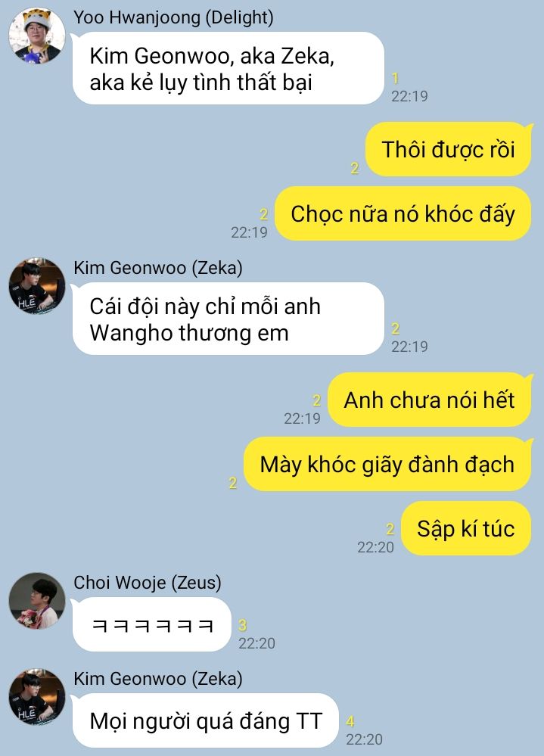Image resolution: width=544 pixels, height=756 pixels.
Task: Tap unread count 4 beside last message
Action: [x=350, y=720]
